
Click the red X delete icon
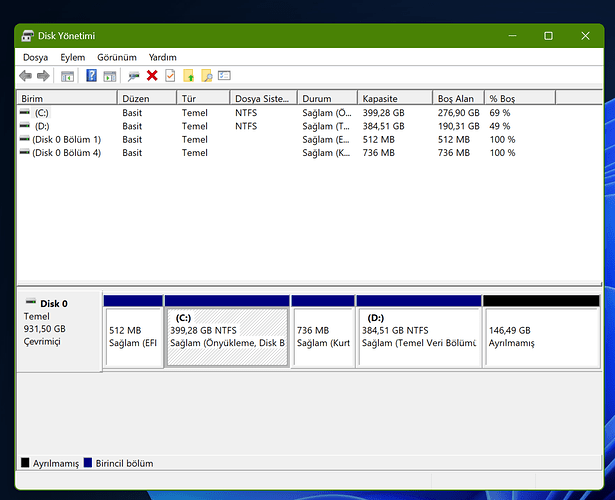coord(152,76)
